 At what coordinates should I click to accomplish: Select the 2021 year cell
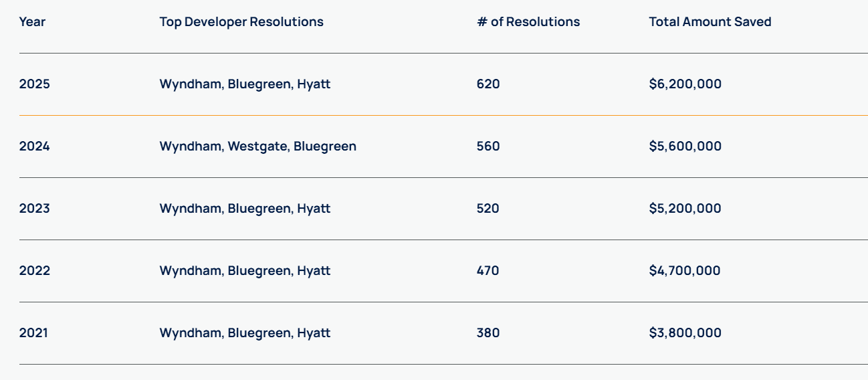[33, 333]
